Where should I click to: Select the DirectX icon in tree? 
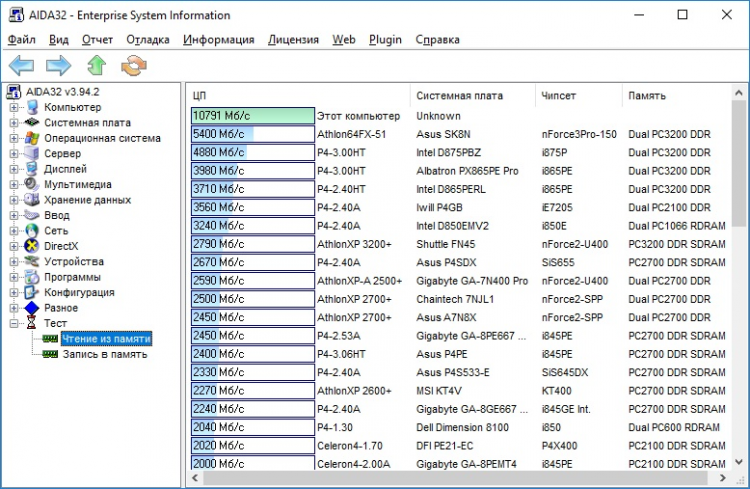click(x=33, y=246)
